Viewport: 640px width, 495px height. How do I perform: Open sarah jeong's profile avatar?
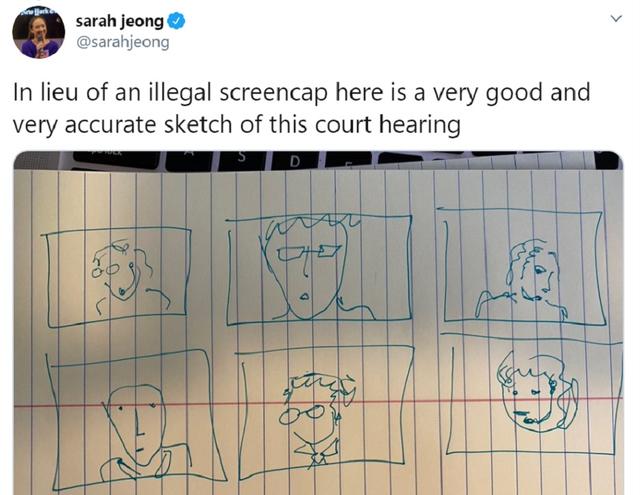39,33
